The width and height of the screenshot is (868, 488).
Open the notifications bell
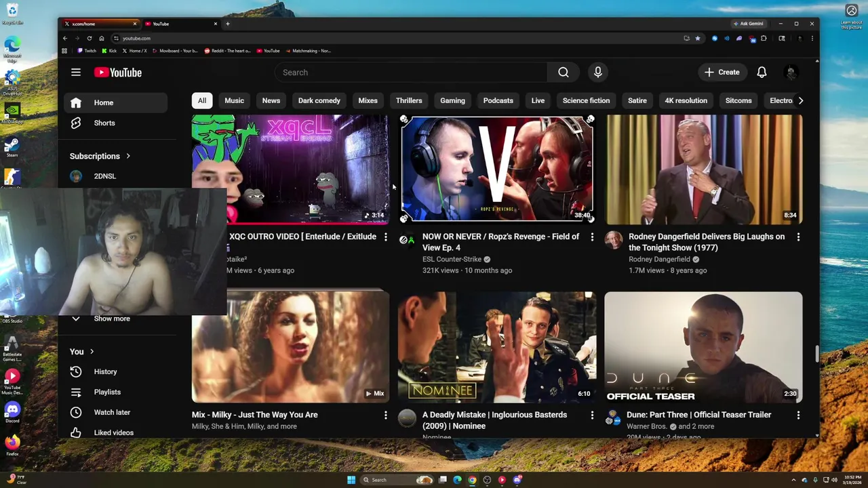click(x=762, y=73)
